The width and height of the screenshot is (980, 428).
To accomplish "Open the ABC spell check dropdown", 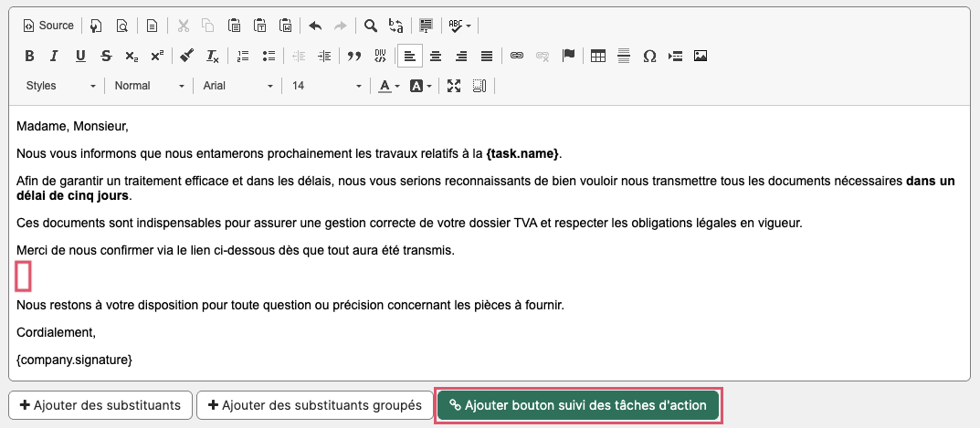I will pos(460,26).
